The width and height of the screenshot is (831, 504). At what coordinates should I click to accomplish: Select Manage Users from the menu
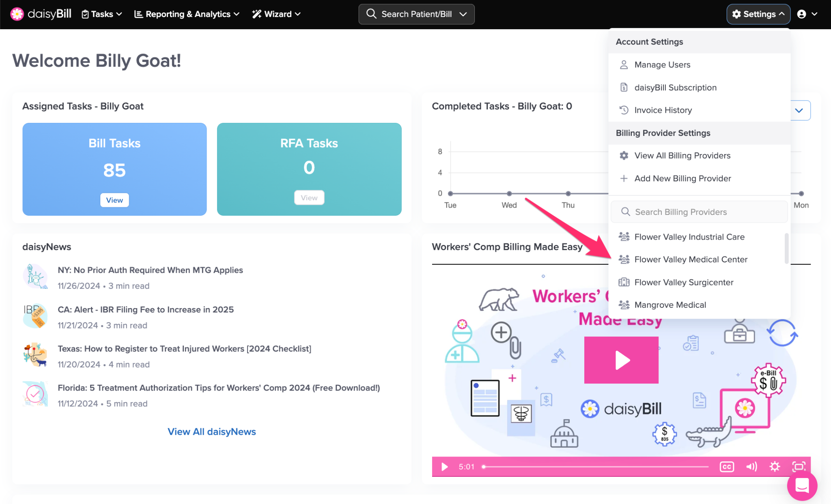[662, 65]
